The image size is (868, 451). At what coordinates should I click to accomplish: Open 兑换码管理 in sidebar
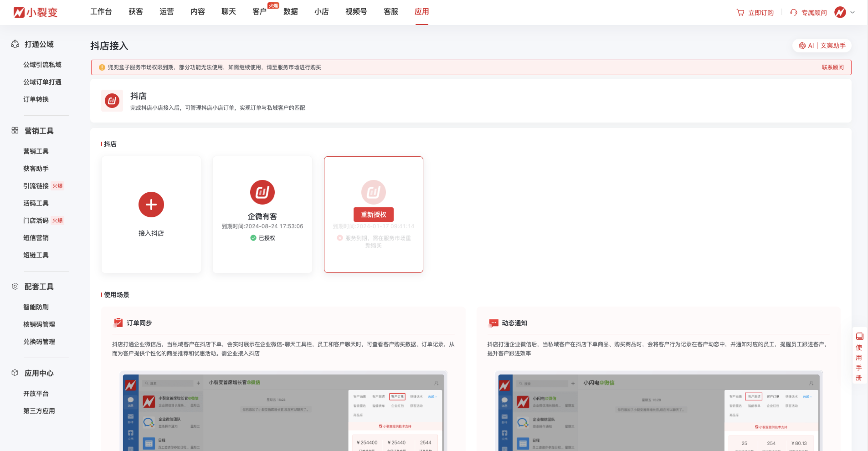(39, 342)
